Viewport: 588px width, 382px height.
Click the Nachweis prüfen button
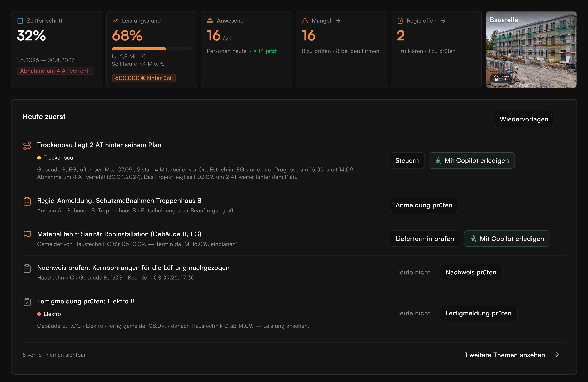tap(471, 272)
